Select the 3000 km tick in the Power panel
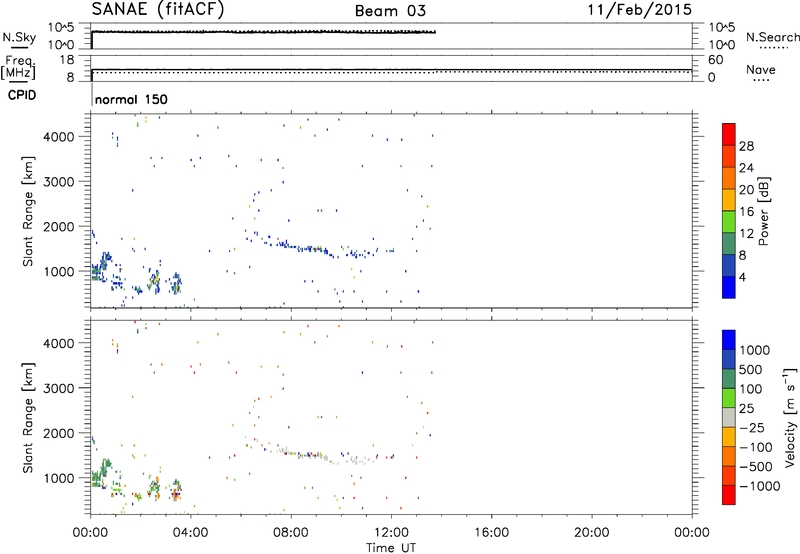 pos(58,182)
